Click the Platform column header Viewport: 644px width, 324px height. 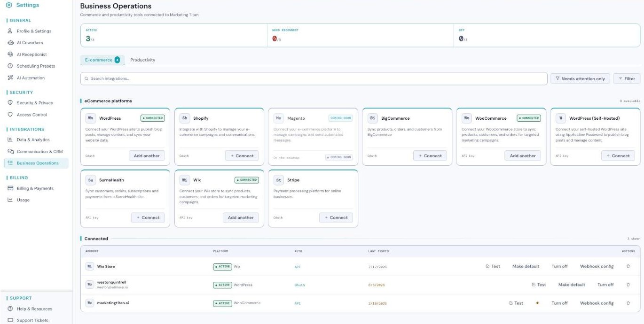tap(220, 251)
